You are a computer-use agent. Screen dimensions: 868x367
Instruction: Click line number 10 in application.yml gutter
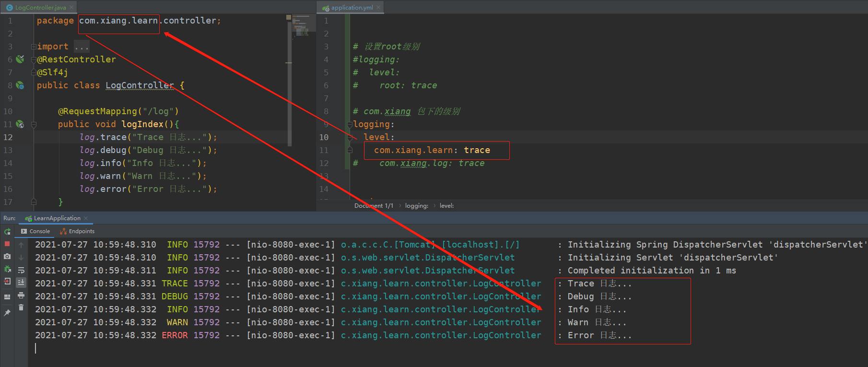tap(324, 137)
